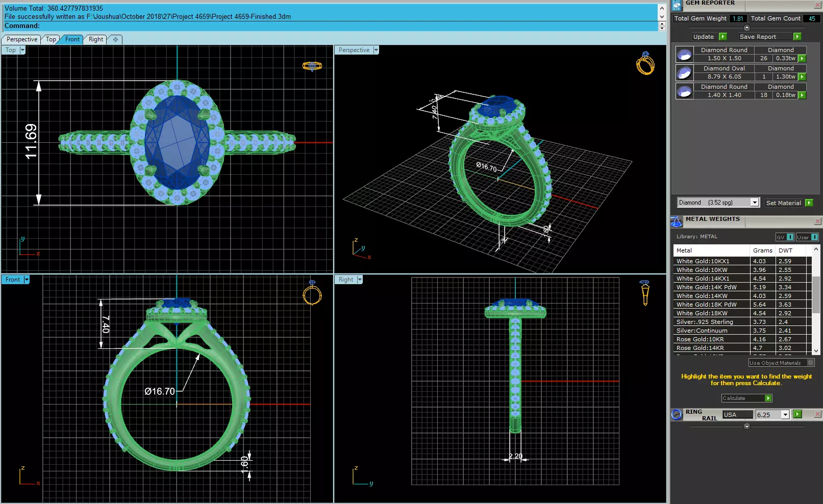Close the Ring Rail panel
Image resolution: width=823 pixels, height=504 pixels.
817,414
